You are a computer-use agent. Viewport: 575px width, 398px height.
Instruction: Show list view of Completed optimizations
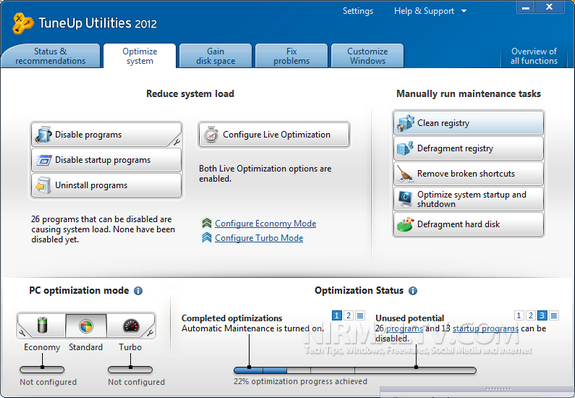click(360, 315)
